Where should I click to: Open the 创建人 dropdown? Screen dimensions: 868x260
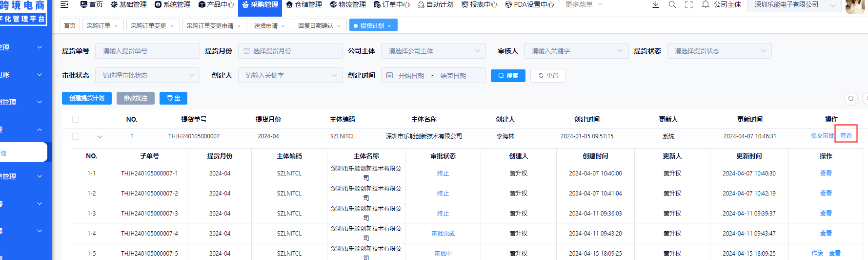[290, 75]
